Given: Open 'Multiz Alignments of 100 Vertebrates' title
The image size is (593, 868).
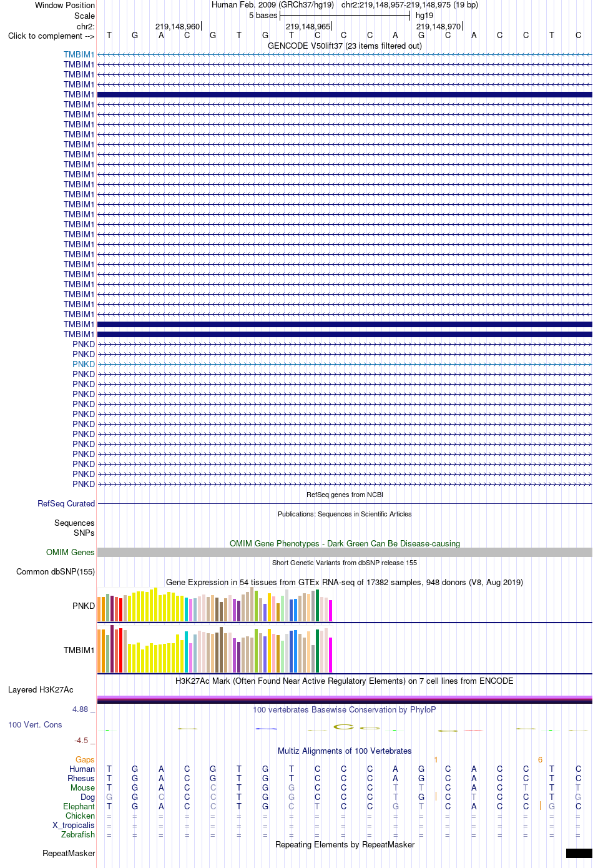Looking at the screenshot, I should tap(345, 751).
